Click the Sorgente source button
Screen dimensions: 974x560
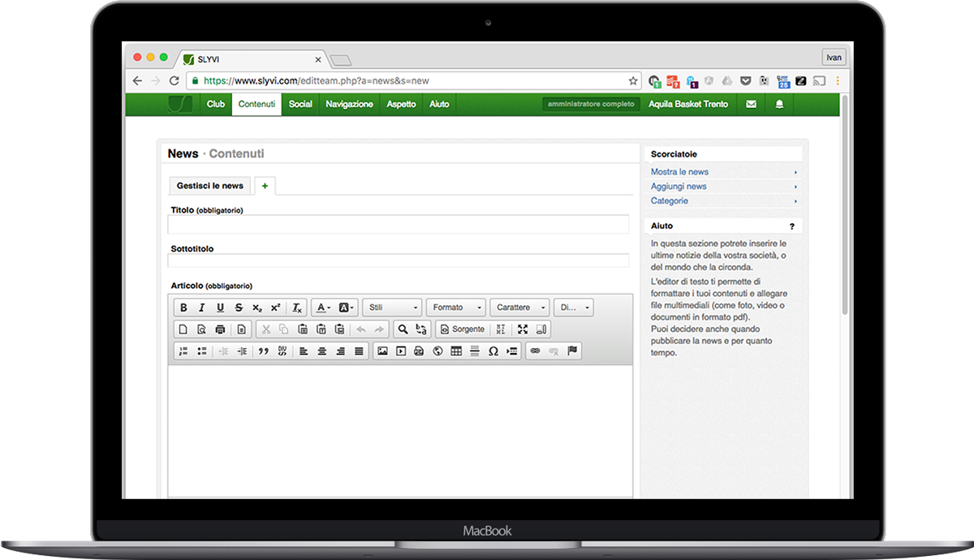coord(462,330)
